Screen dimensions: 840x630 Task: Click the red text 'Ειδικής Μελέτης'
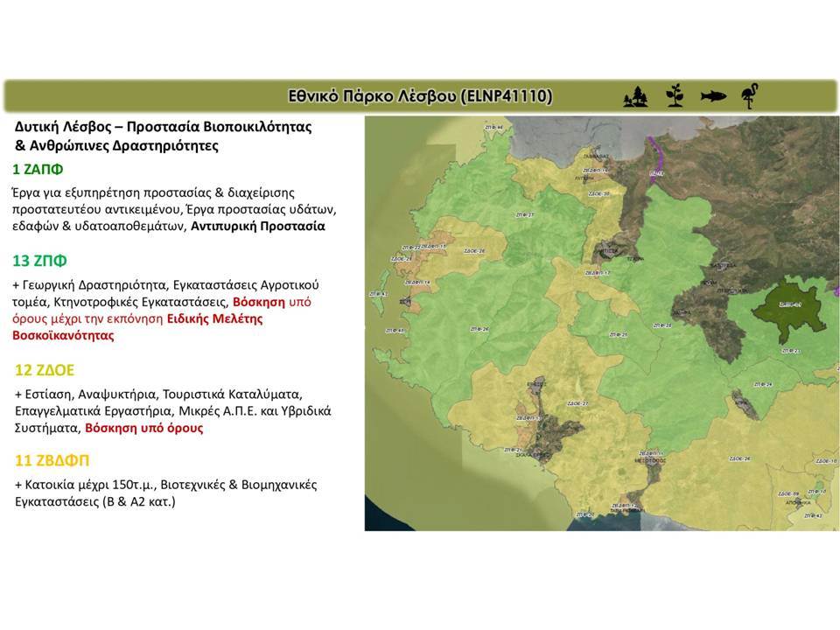tap(215, 318)
